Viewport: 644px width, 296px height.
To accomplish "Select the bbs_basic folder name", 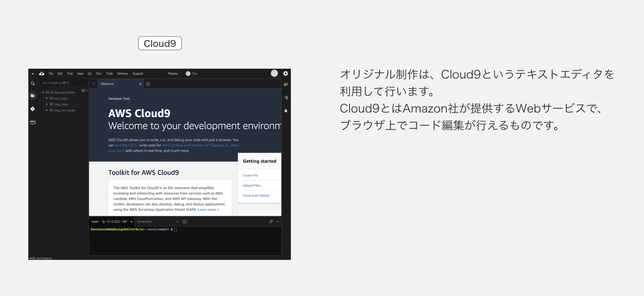I will coord(61,98).
